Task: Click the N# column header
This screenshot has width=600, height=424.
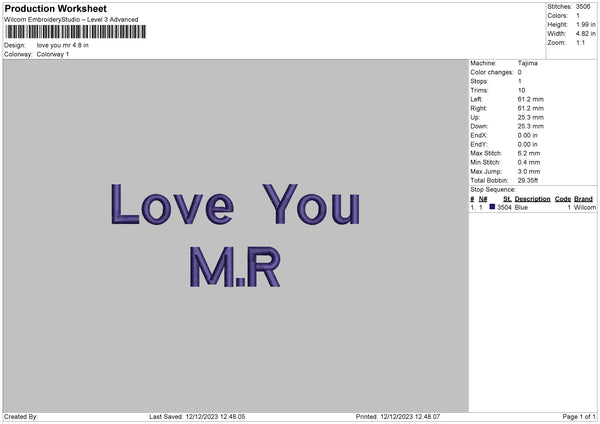Action: click(483, 199)
